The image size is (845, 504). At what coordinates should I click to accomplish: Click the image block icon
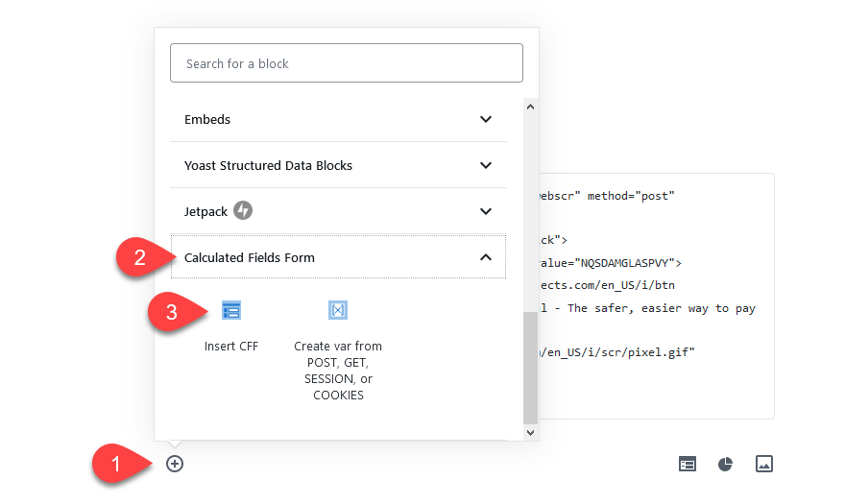[x=764, y=464]
